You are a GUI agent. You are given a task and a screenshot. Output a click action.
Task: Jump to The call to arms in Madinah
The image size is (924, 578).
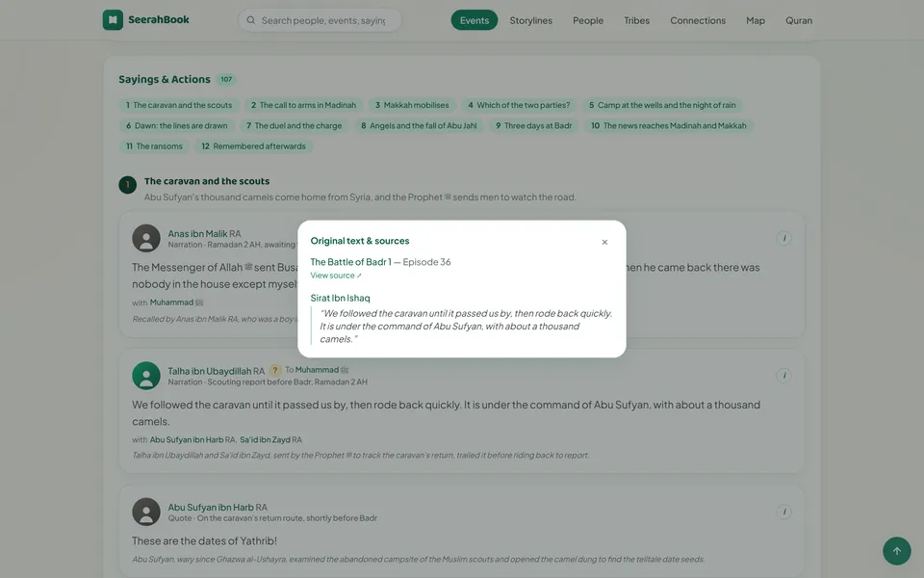[303, 105]
